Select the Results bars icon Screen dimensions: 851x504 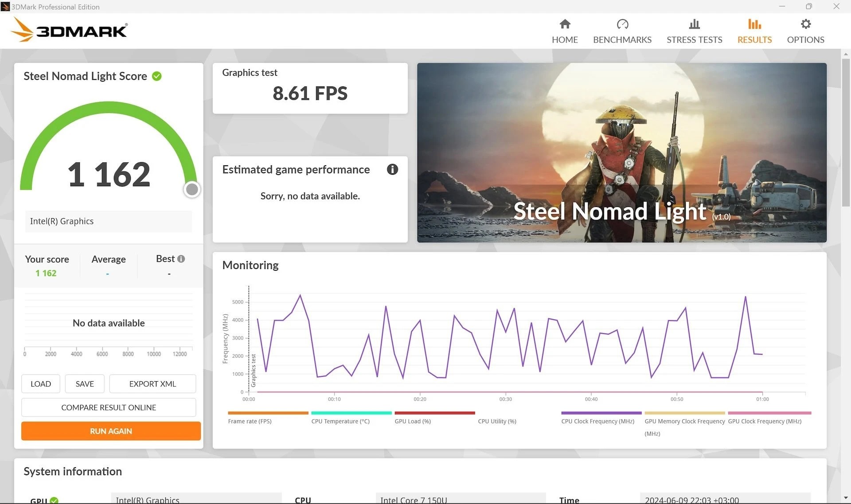tap(754, 24)
